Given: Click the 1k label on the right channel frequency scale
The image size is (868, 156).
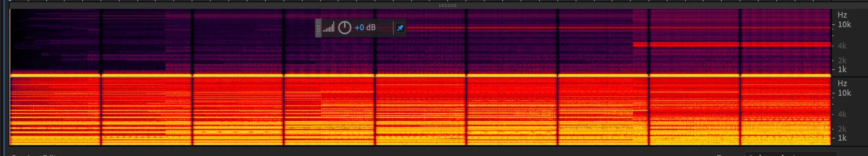Looking at the screenshot, I should point(842,138).
